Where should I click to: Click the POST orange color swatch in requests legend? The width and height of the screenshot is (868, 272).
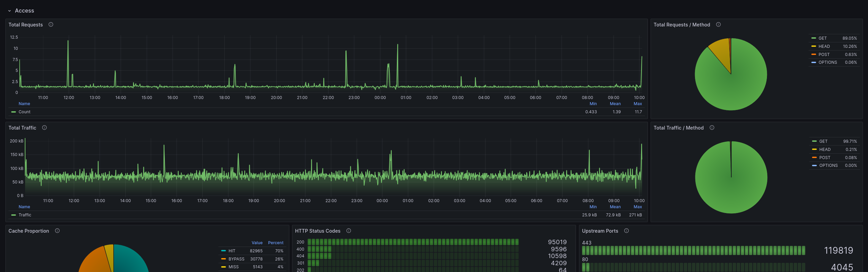click(814, 55)
